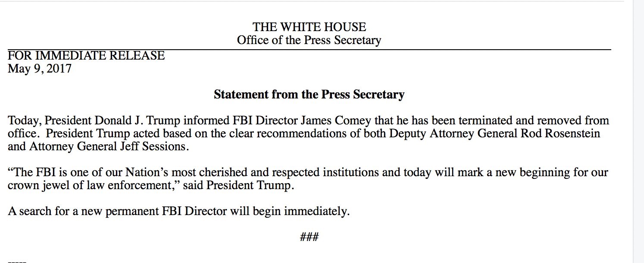The height and width of the screenshot is (263, 644).
Task: Click the bold 'Statement from the Press Secretary' title
Action: pos(309,94)
